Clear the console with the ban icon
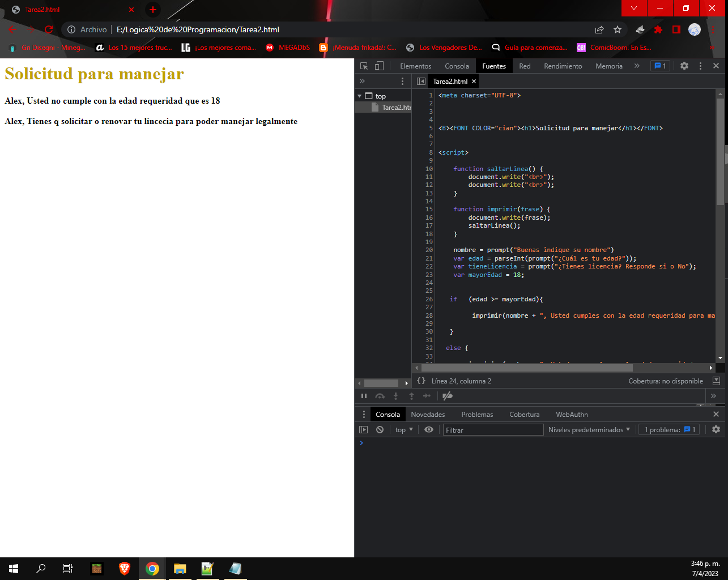Image resolution: width=728 pixels, height=580 pixels. pos(380,430)
